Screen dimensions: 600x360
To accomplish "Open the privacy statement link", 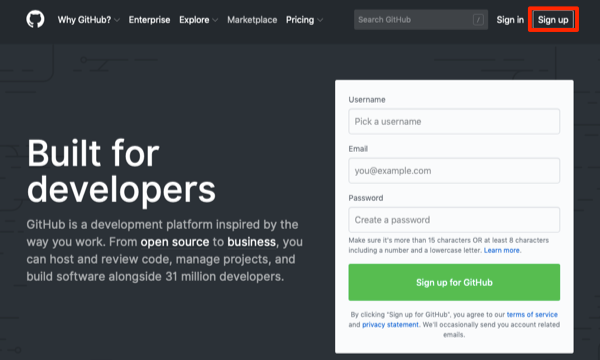I will [x=390, y=324].
